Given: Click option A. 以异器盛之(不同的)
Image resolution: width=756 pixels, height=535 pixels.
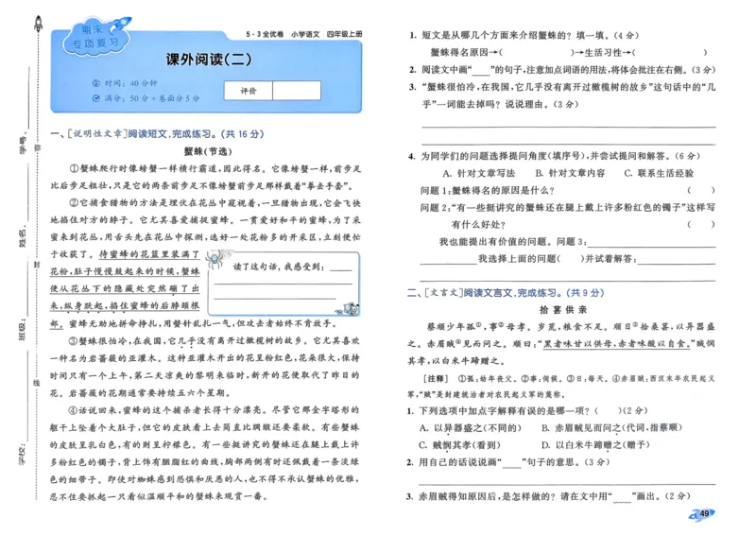Looking at the screenshot, I should (470, 428).
